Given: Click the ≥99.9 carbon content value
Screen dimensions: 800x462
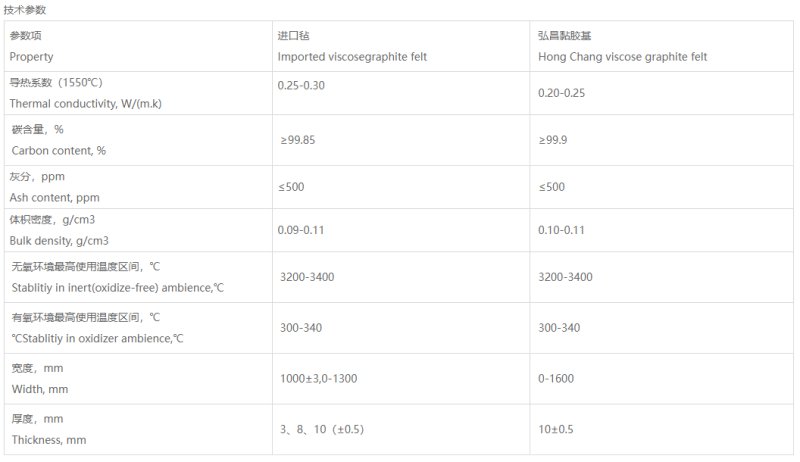Looking at the screenshot, I should [x=553, y=140].
